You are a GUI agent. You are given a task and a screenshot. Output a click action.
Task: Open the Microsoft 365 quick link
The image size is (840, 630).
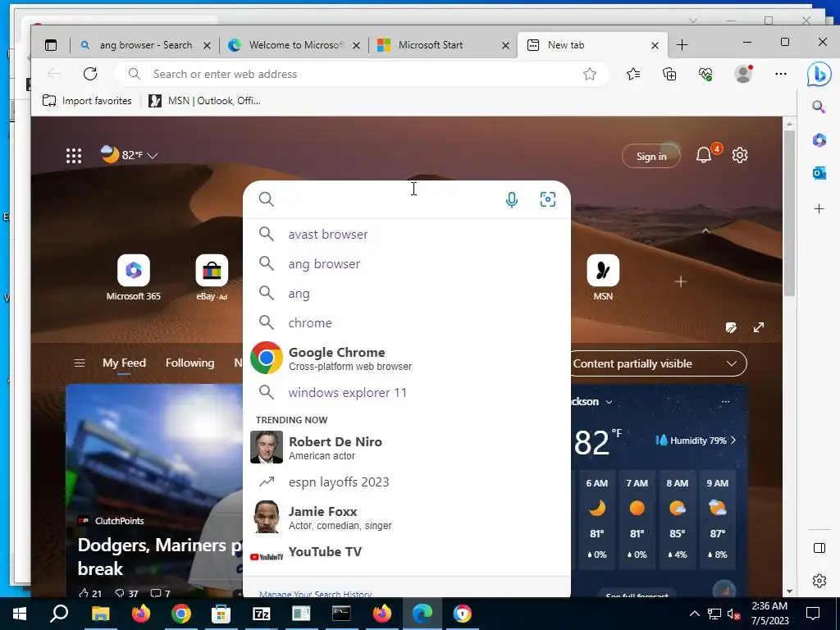pyautogui.click(x=134, y=278)
